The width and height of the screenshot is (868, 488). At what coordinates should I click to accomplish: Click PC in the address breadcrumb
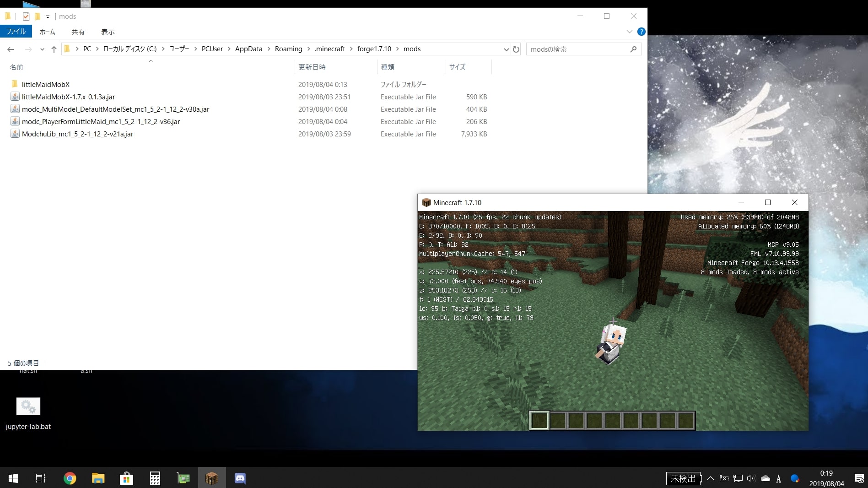pyautogui.click(x=87, y=49)
